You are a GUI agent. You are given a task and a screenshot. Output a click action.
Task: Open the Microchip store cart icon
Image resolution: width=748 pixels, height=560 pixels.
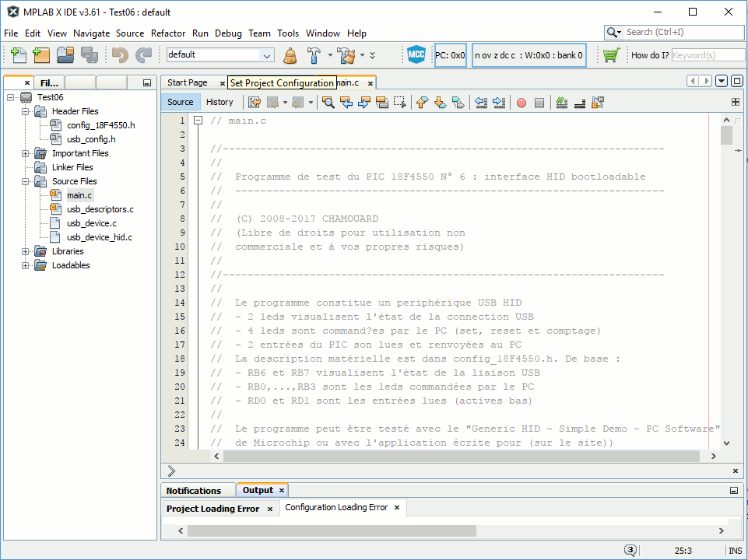611,55
